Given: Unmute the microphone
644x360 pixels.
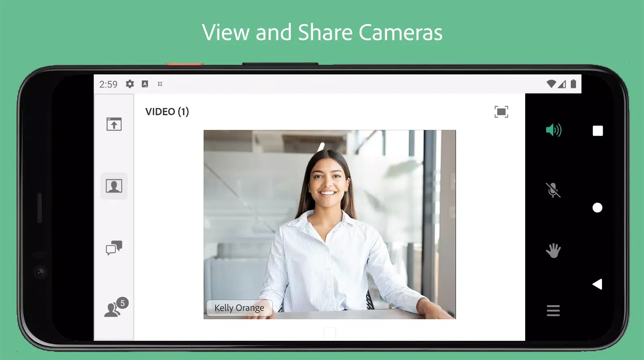Looking at the screenshot, I should pyautogui.click(x=553, y=190).
